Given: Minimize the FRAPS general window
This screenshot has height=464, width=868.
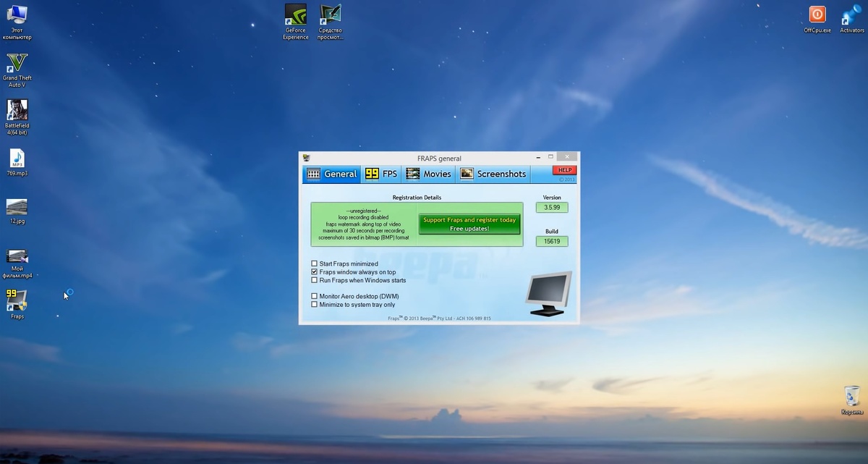Looking at the screenshot, I should 537,157.
